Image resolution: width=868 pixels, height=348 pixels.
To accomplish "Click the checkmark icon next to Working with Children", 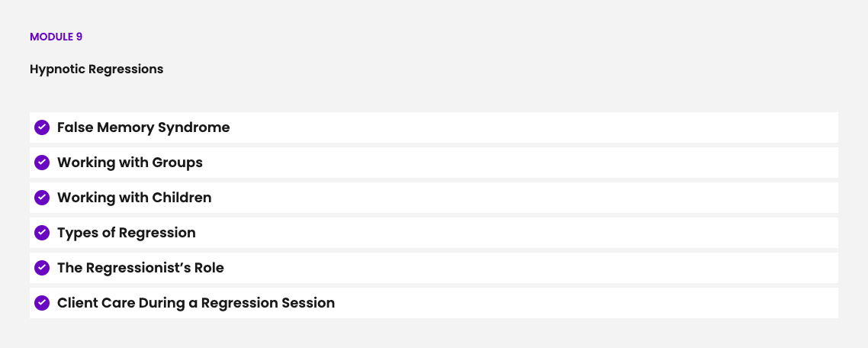I will click(42, 198).
